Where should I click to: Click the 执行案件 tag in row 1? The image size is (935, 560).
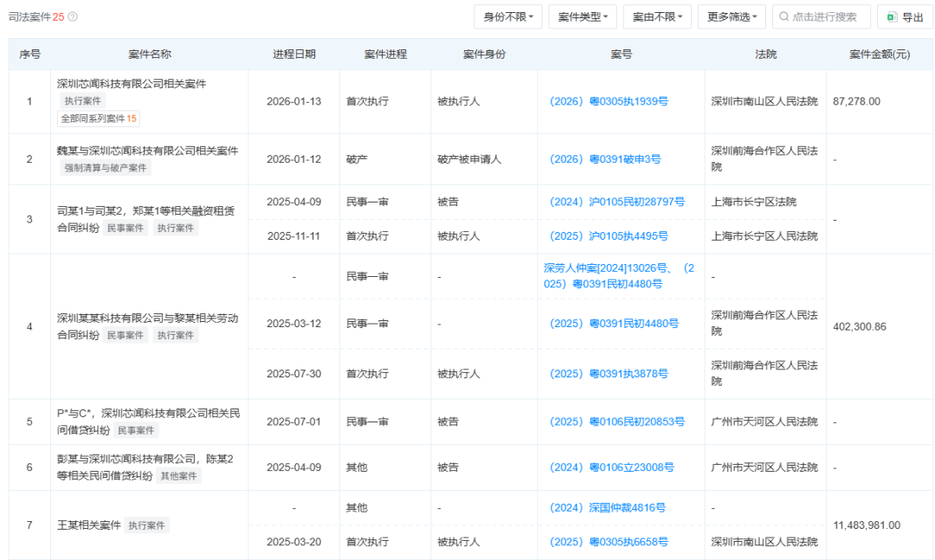pos(85,101)
